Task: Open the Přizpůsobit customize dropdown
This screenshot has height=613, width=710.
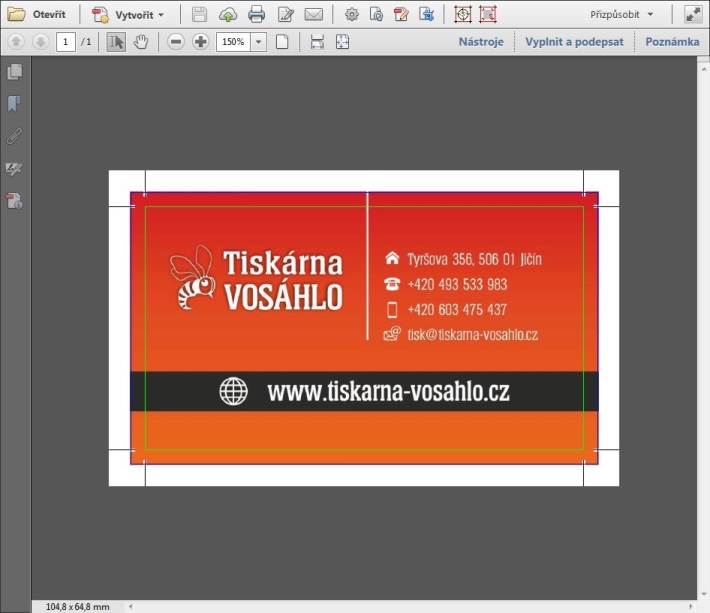Action: (621, 14)
